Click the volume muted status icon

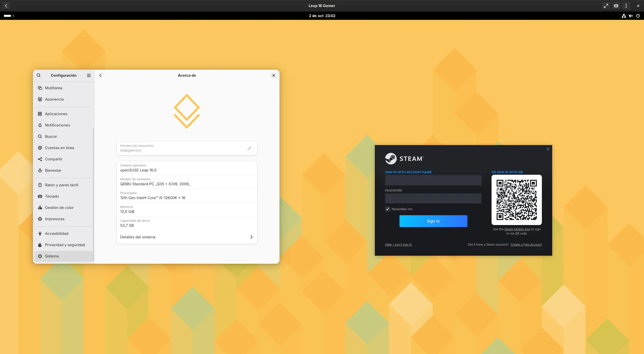[x=631, y=16]
